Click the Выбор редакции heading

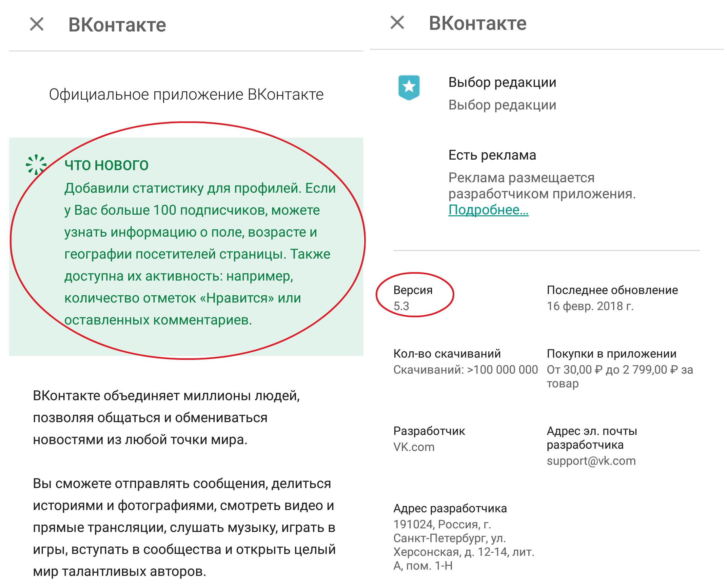click(502, 82)
